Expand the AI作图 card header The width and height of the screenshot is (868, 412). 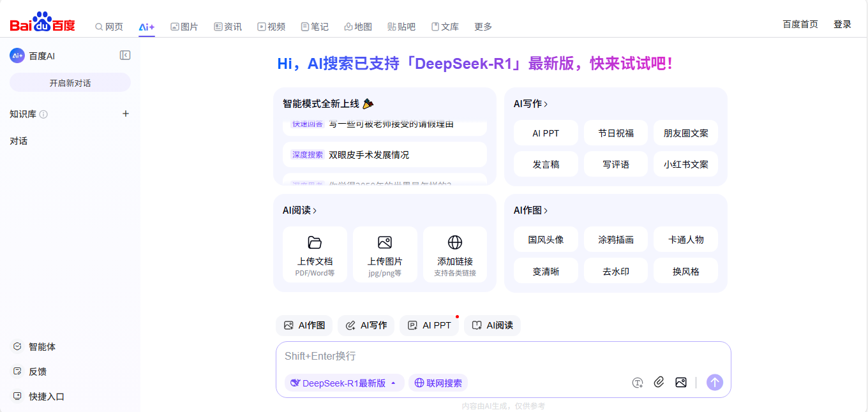[530, 210]
